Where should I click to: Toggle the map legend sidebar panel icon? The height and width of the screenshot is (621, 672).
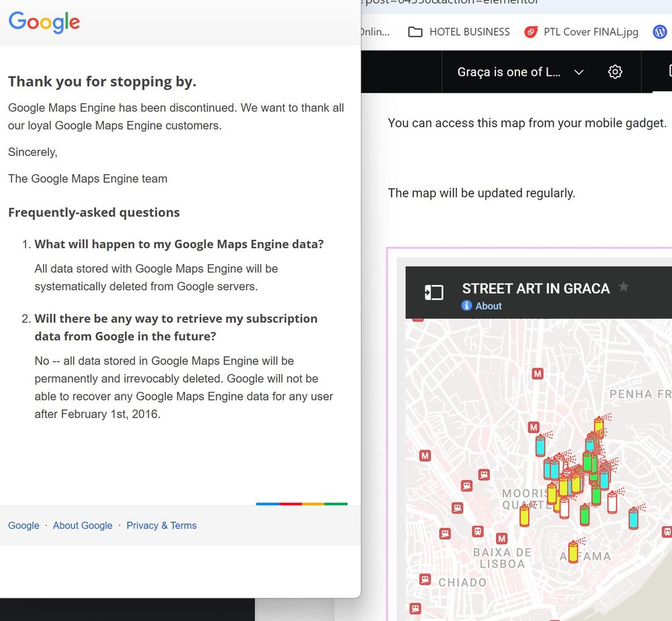pos(433,292)
